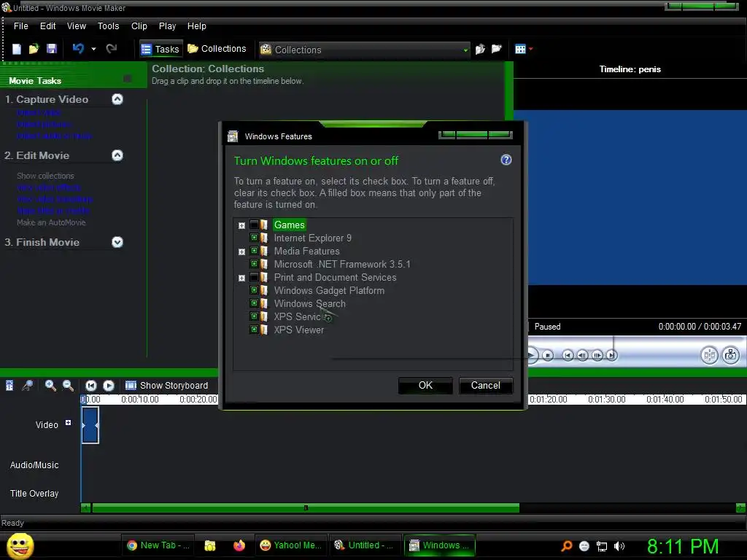Open a project using the folder toolbar icon
This screenshot has height=560, width=747.
point(34,49)
